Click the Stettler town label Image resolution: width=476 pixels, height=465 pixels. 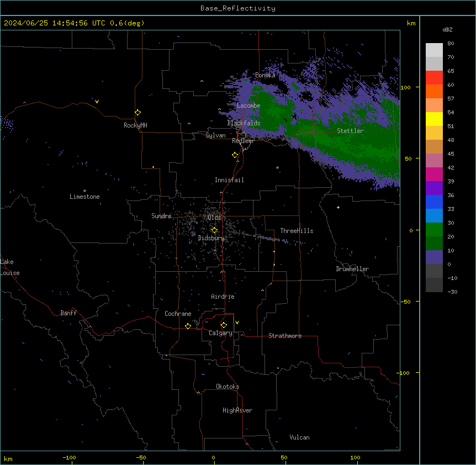pos(350,131)
